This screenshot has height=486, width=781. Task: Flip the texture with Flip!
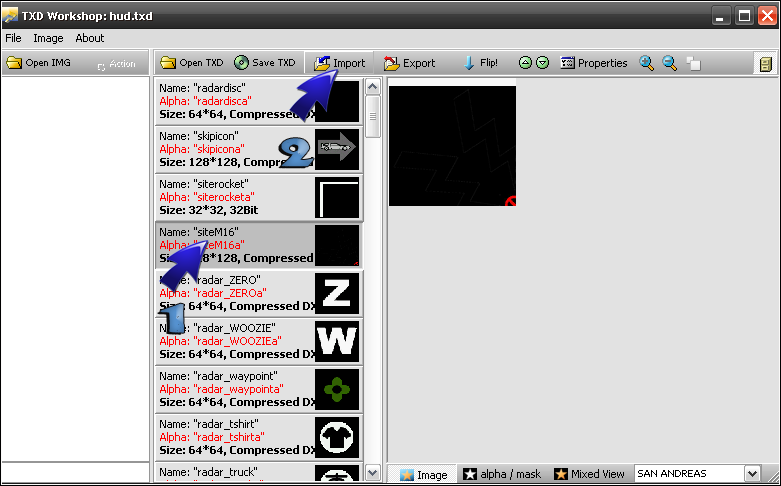(481, 63)
